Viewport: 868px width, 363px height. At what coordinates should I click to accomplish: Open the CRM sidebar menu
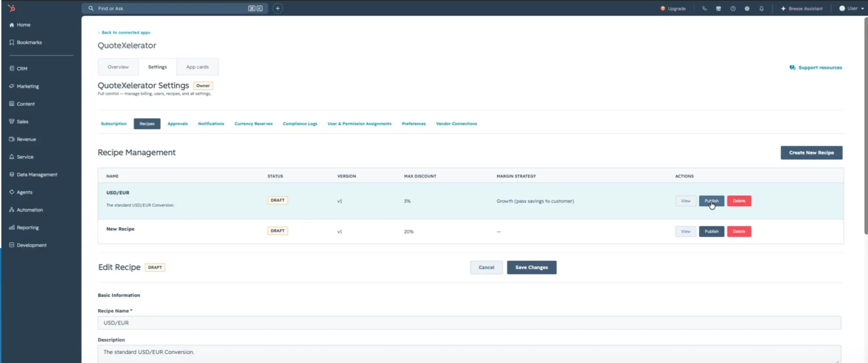click(x=18, y=69)
